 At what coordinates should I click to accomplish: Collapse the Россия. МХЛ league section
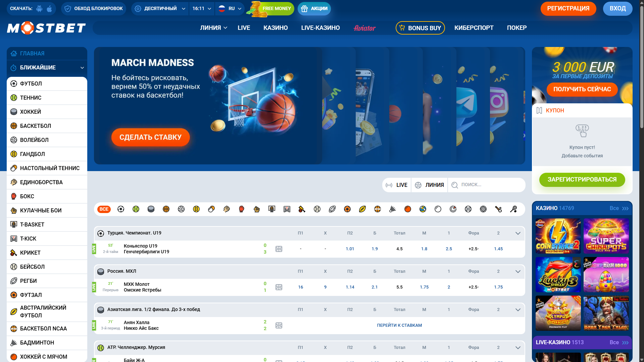(518, 271)
